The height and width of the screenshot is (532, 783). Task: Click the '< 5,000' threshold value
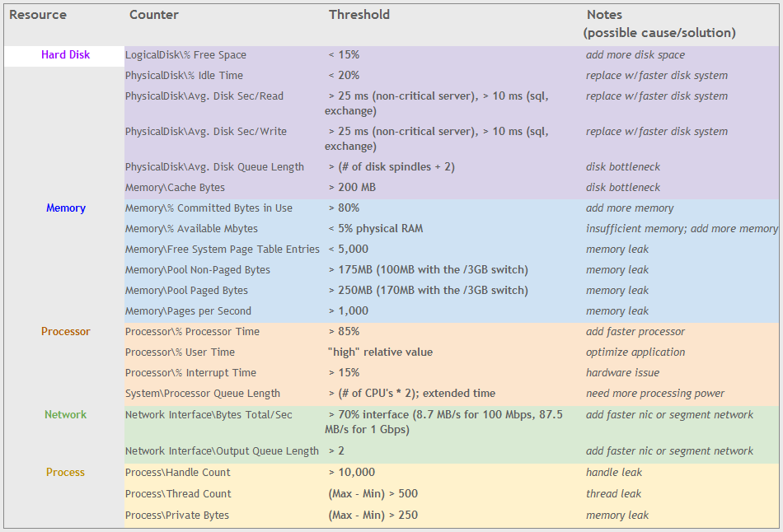click(x=349, y=249)
